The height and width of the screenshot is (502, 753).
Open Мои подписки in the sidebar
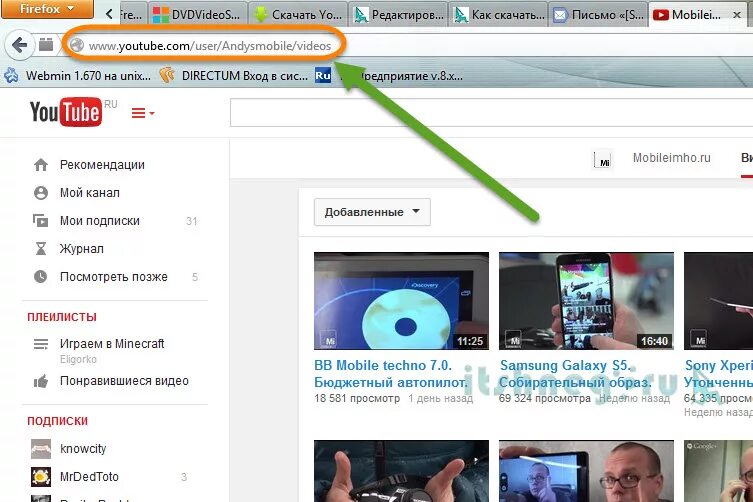pyautogui.click(x=99, y=221)
